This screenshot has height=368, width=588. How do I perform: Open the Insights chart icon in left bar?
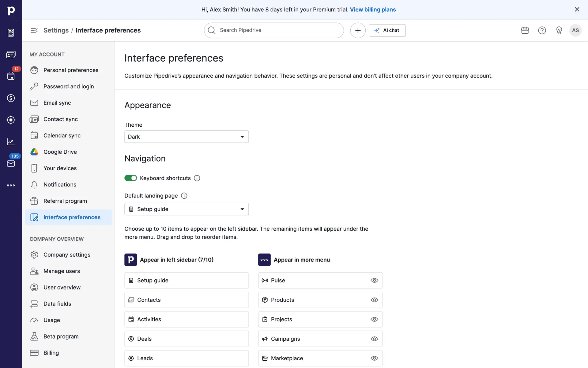(x=11, y=142)
